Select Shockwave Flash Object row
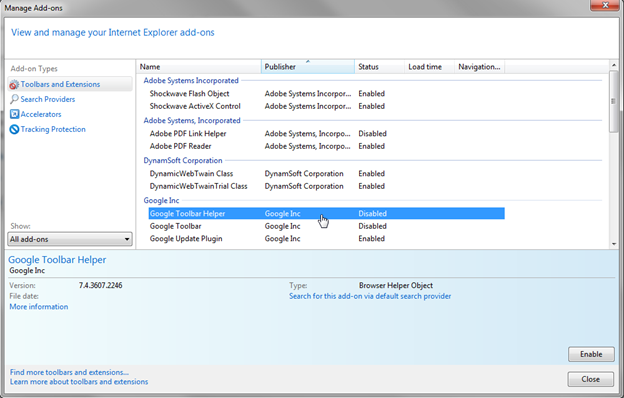The image size is (624, 398). pos(326,94)
